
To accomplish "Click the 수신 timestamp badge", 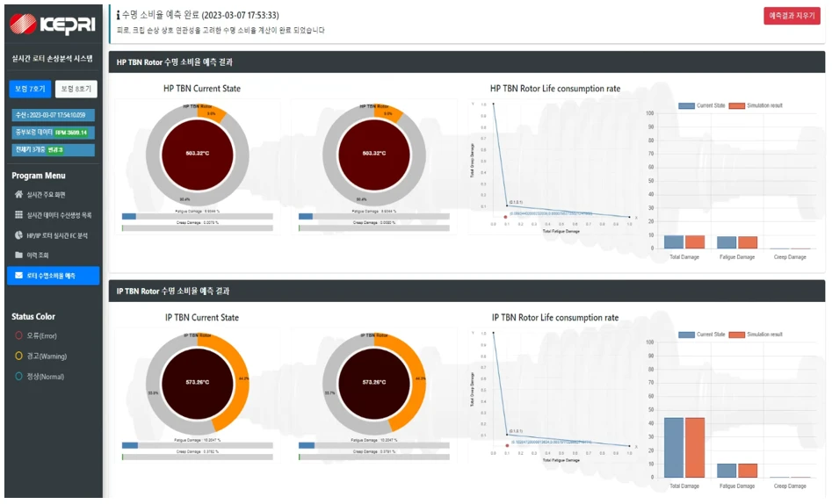I will pos(53,115).
